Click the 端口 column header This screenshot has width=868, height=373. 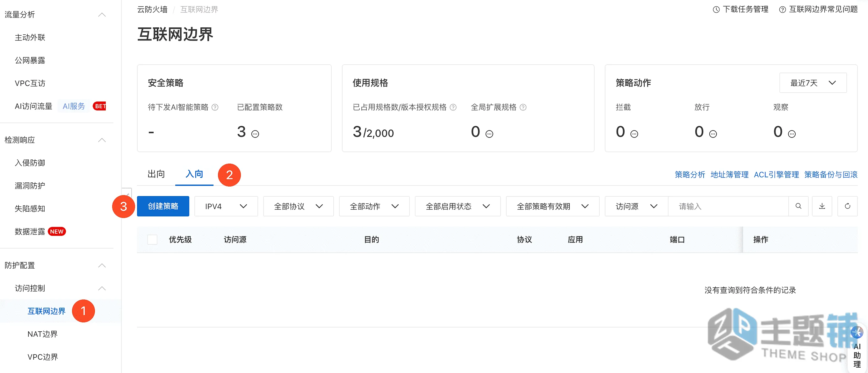click(x=677, y=239)
